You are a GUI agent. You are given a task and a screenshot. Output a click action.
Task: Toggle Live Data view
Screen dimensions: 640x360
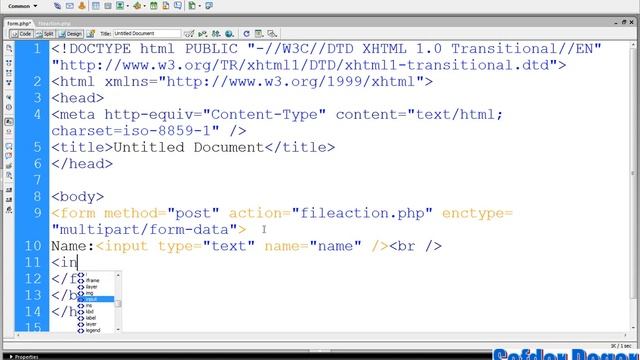point(91,34)
